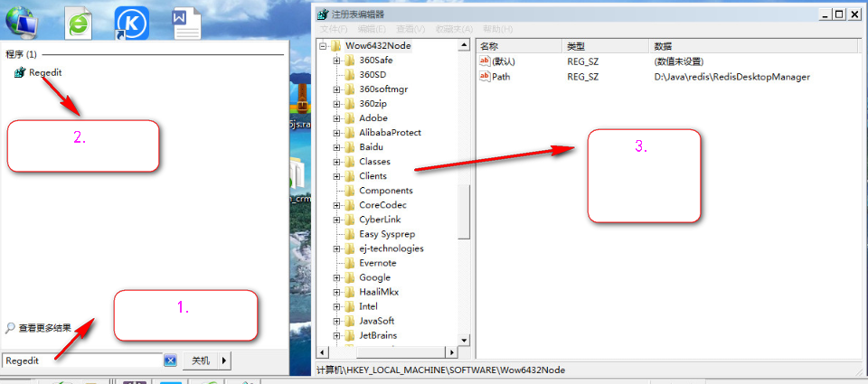The width and height of the screenshot is (868, 384).
Task: Click the Easy Sysprep folder icon
Action: coord(349,234)
